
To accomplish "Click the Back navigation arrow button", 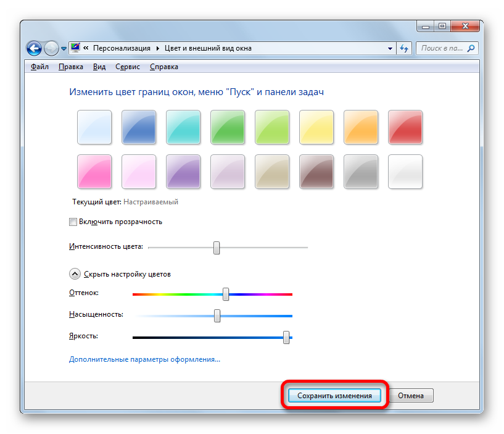I will [x=34, y=49].
